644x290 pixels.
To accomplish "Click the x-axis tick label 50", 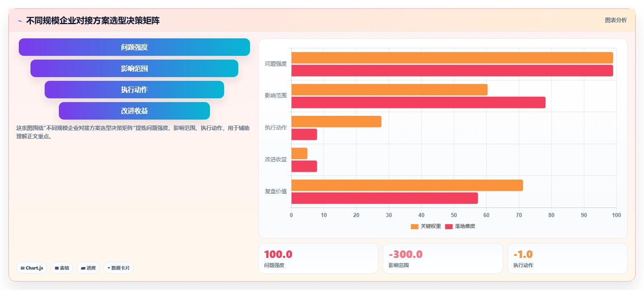I will pos(454,215).
